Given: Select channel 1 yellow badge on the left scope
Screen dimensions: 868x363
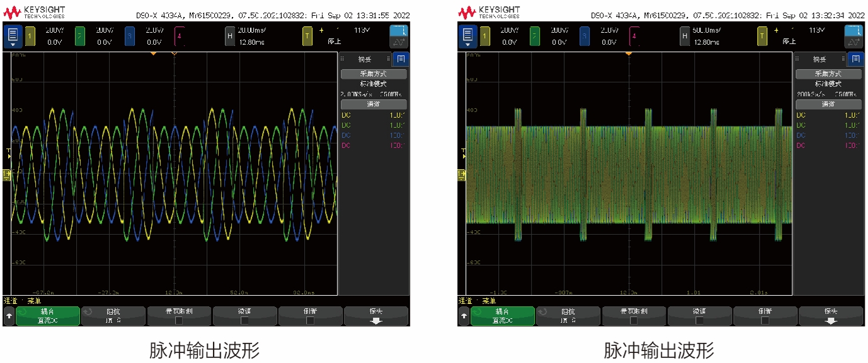Looking at the screenshot, I should tap(30, 36).
